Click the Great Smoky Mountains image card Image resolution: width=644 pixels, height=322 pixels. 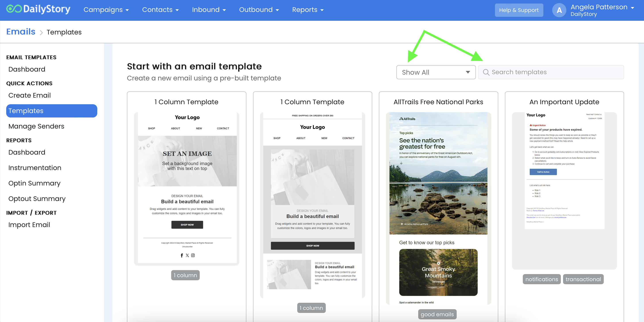click(438, 272)
